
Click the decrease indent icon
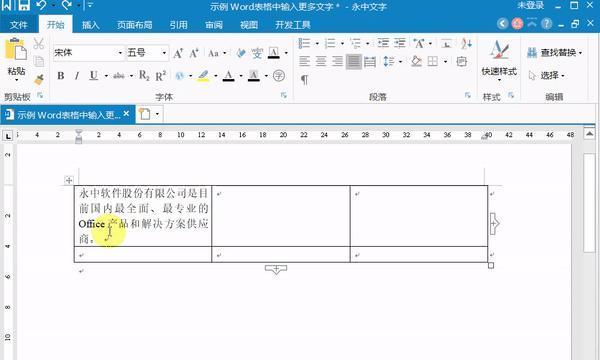point(383,43)
